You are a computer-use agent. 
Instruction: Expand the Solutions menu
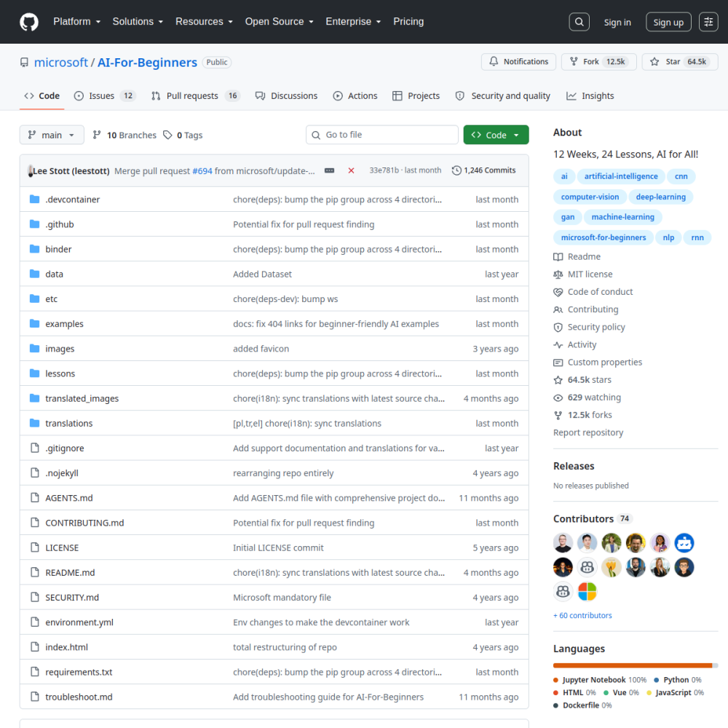point(138,21)
